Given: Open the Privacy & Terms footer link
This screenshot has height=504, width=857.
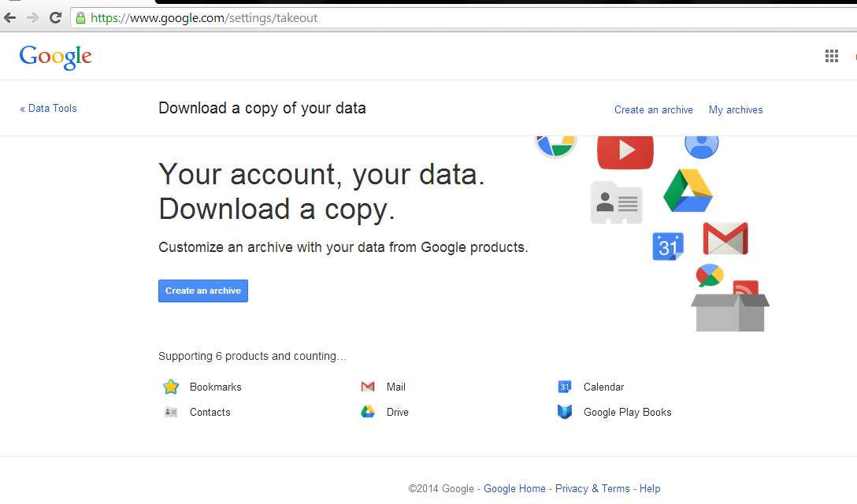Looking at the screenshot, I should coord(592,489).
